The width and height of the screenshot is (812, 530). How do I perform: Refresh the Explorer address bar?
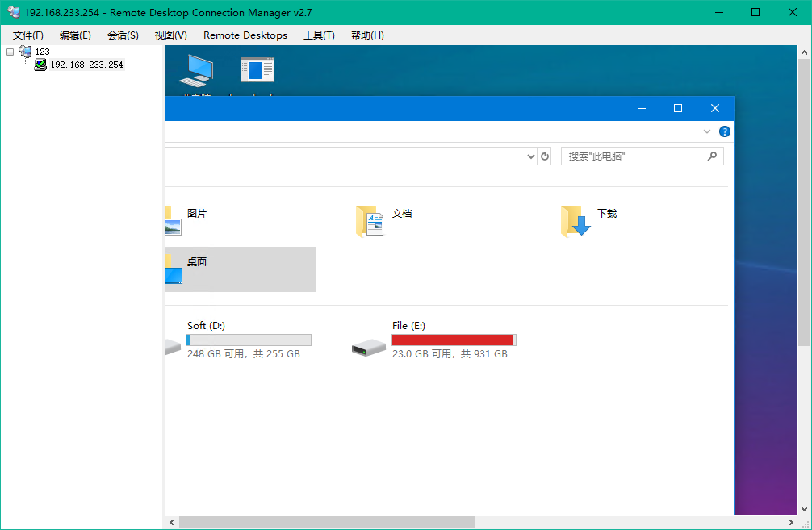pyautogui.click(x=544, y=156)
